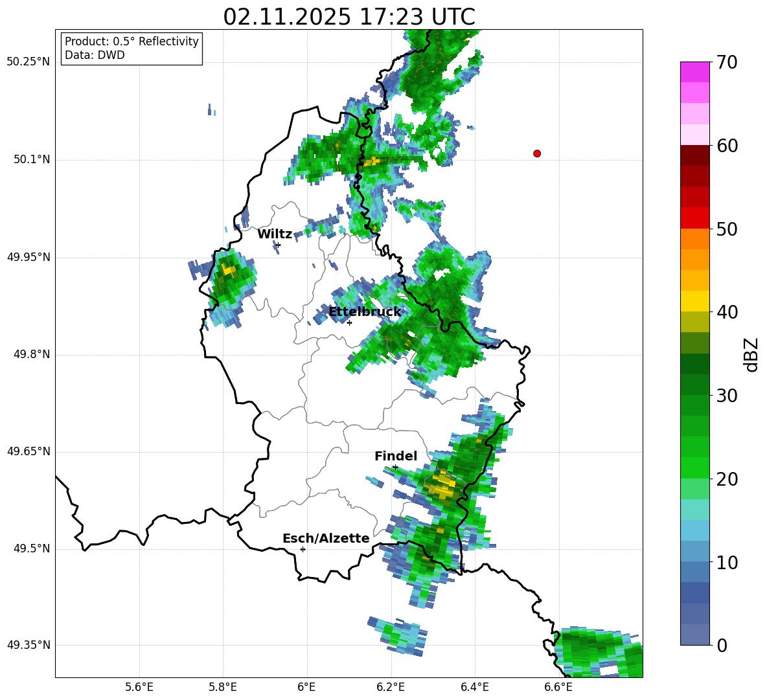Click the 6.4°E longitude label
767x700 pixels.
coord(474,687)
